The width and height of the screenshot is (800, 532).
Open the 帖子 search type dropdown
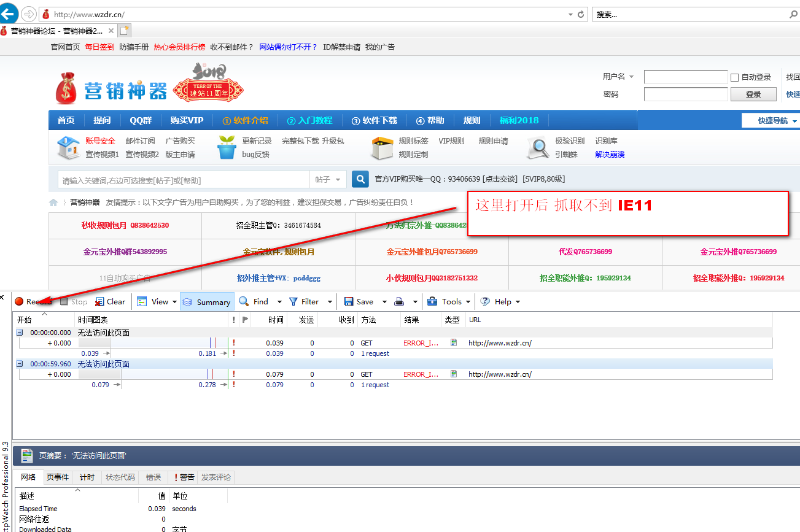pyautogui.click(x=328, y=180)
